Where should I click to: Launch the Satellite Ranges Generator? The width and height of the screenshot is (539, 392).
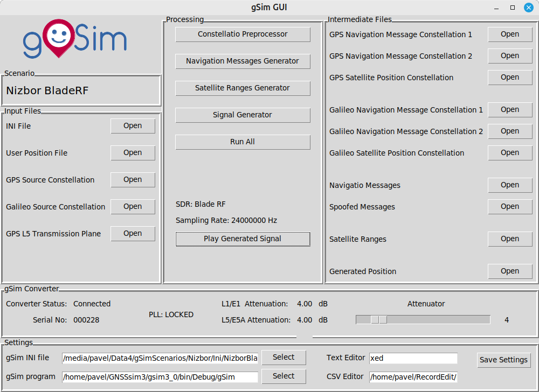tap(243, 88)
